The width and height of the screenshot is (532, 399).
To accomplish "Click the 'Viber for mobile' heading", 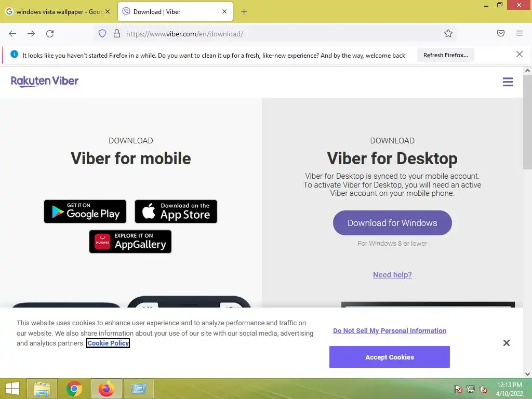I will (x=130, y=158).
